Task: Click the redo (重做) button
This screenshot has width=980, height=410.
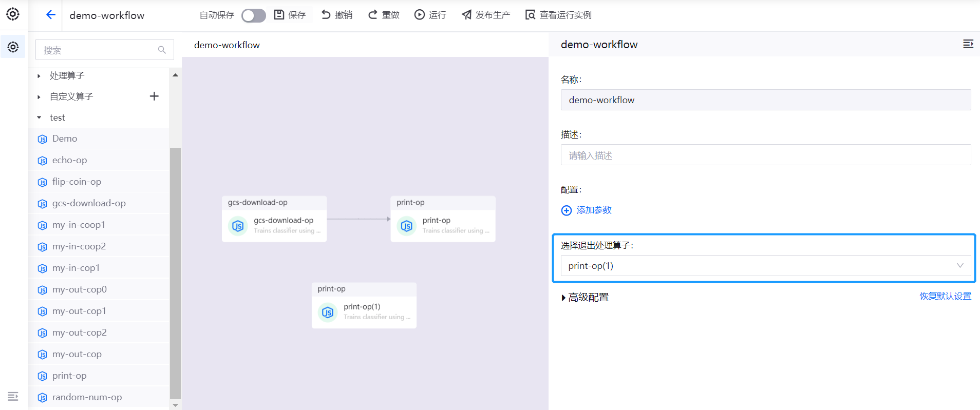Action: (x=384, y=15)
